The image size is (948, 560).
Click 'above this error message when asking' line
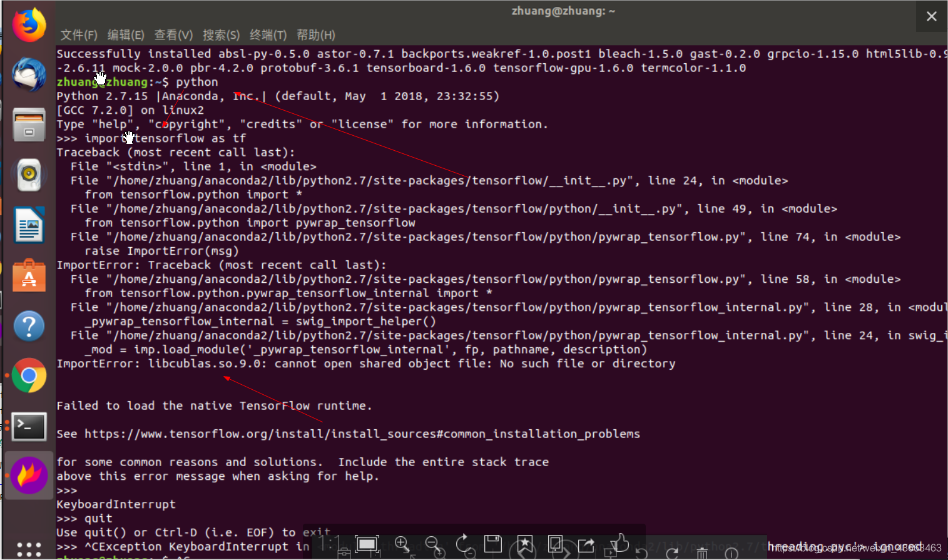[x=218, y=476]
